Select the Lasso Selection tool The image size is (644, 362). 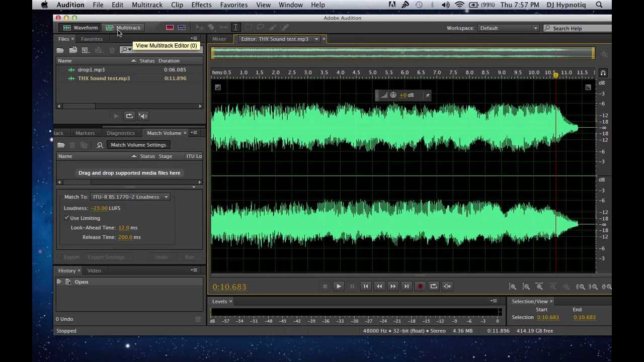pos(260,28)
